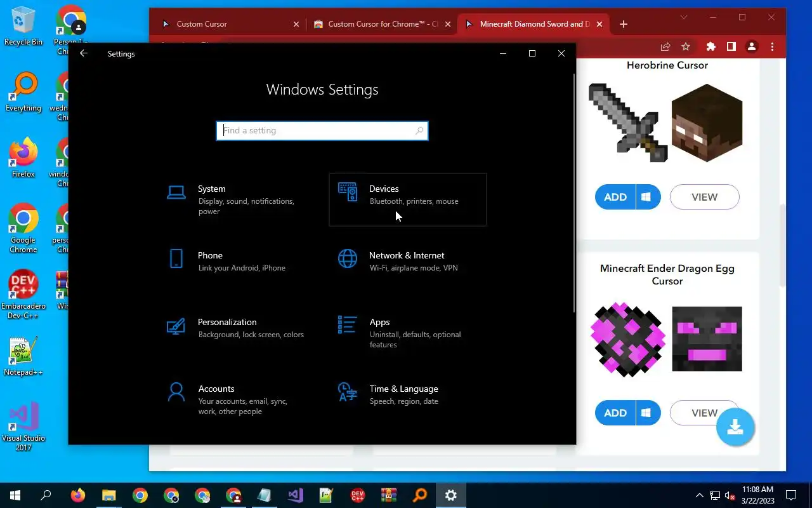Screen dimensions: 812x508
Task: Close the Custom Cursor tab
Action: [296, 24]
